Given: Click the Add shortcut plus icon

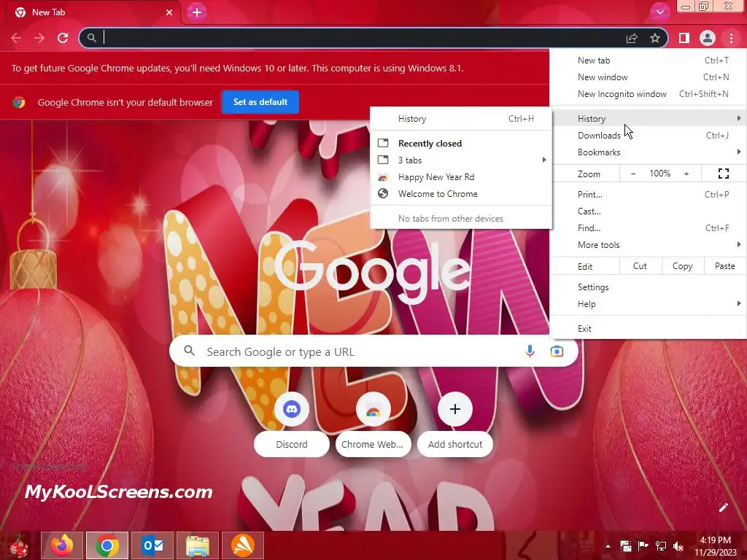Looking at the screenshot, I should pos(455,409).
